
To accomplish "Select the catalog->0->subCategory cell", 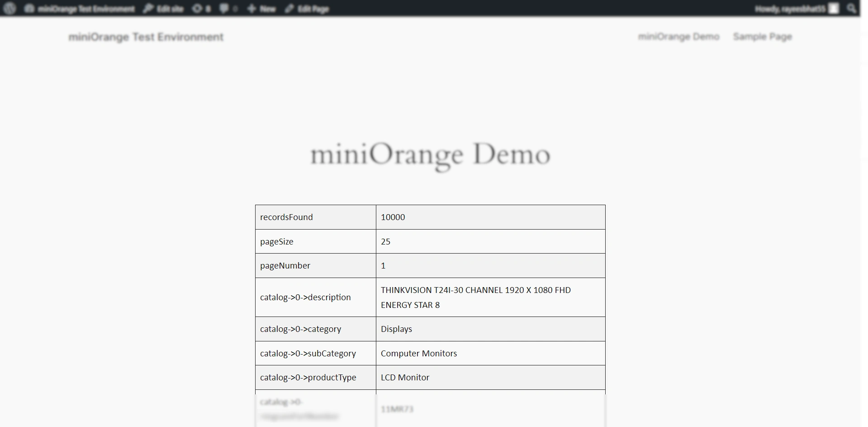I will (x=316, y=353).
